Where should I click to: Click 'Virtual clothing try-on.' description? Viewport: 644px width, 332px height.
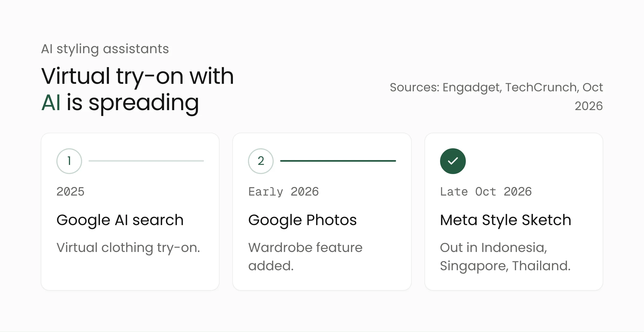(x=128, y=248)
